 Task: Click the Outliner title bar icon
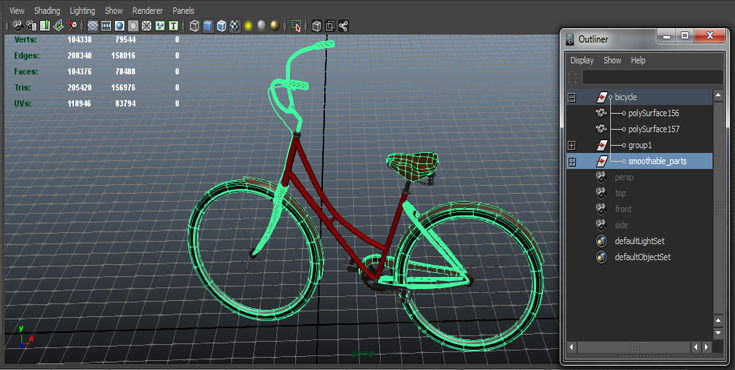(x=570, y=39)
